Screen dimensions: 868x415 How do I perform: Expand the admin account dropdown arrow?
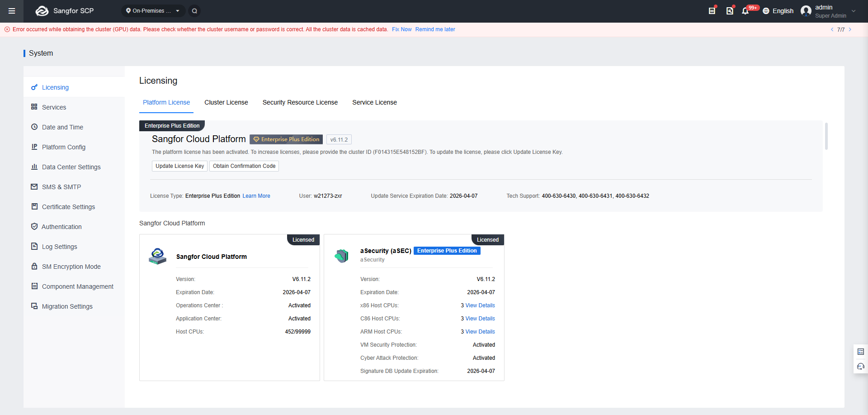pos(854,11)
